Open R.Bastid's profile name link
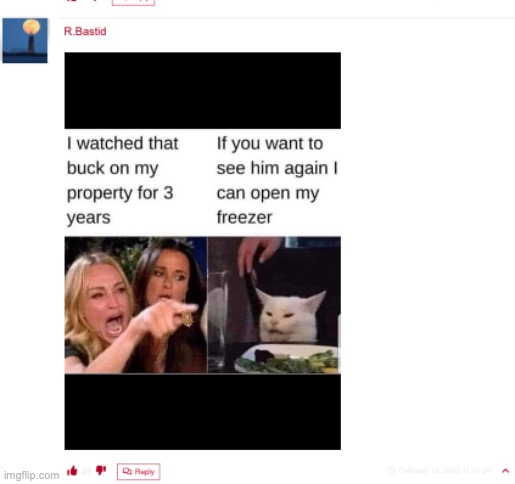The width and height of the screenshot is (515, 484). tap(85, 31)
